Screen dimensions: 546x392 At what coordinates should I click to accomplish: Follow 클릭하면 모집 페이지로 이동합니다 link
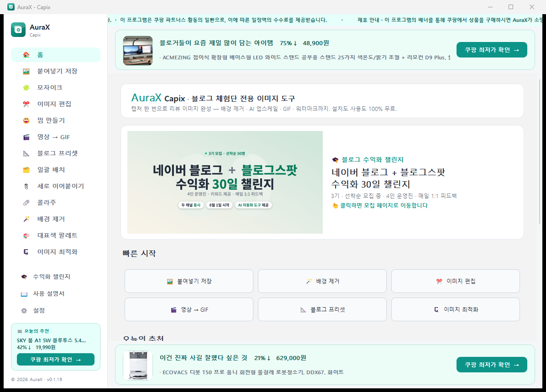[384, 205]
